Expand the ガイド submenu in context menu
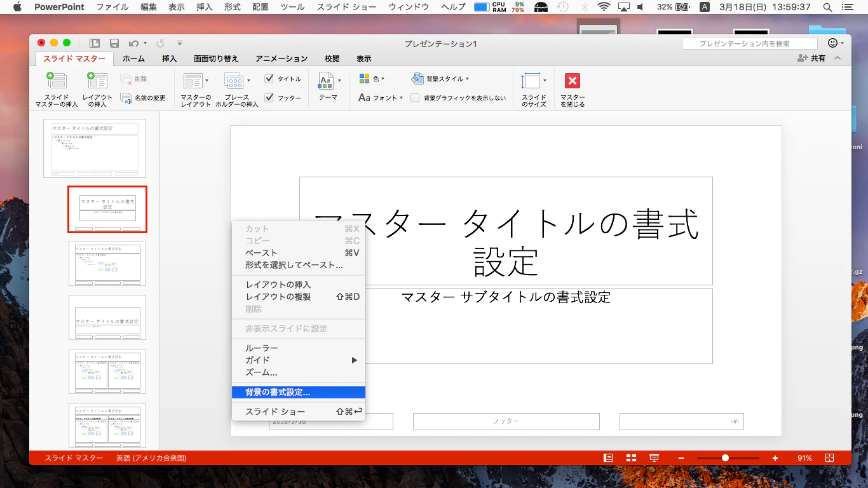Viewport: 868px width, 488px height. [299, 360]
